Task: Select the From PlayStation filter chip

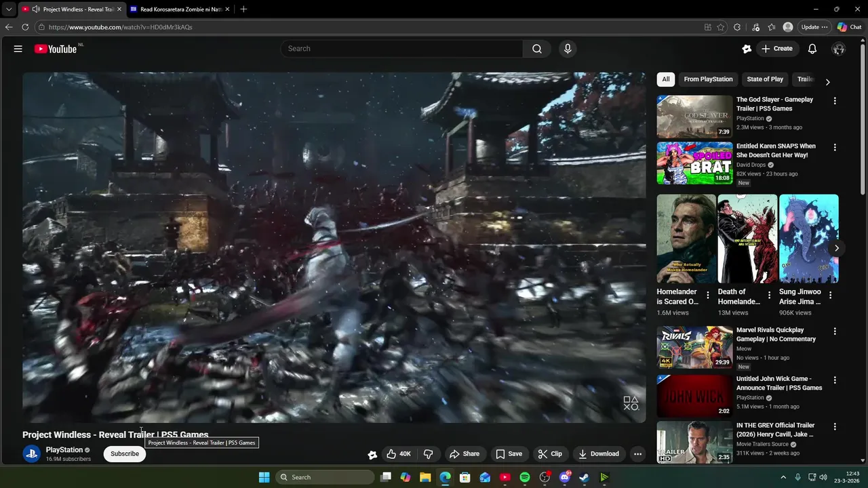Action: pyautogui.click(x=708, y=79)
